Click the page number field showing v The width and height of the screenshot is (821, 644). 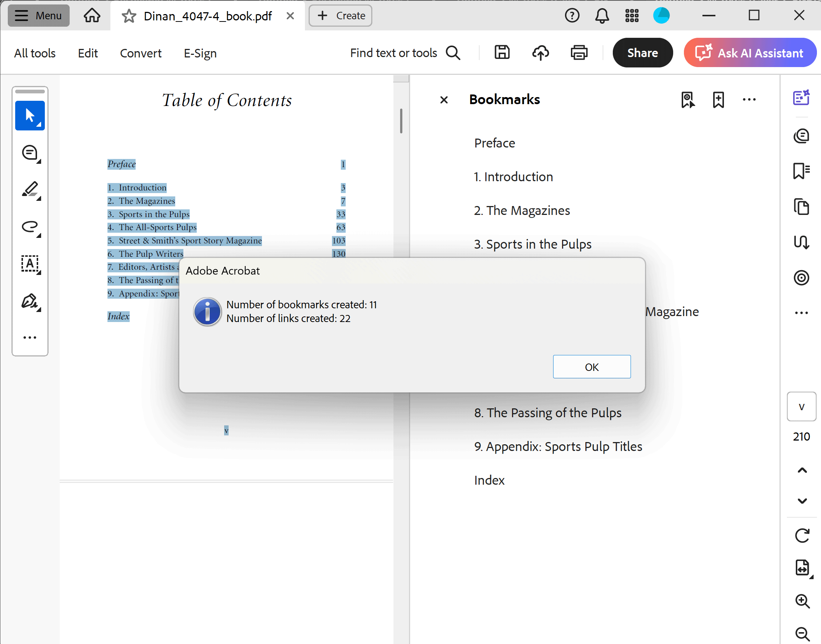[801, 406]
